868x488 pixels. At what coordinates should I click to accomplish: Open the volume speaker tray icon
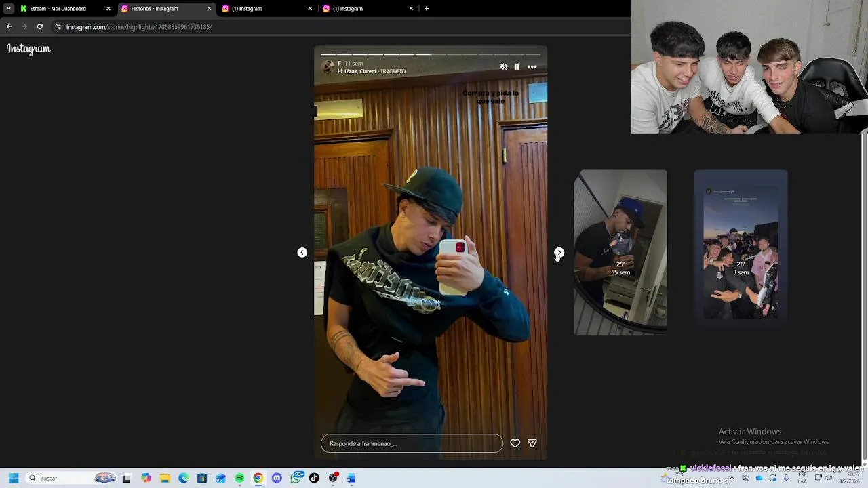[829, 478]
